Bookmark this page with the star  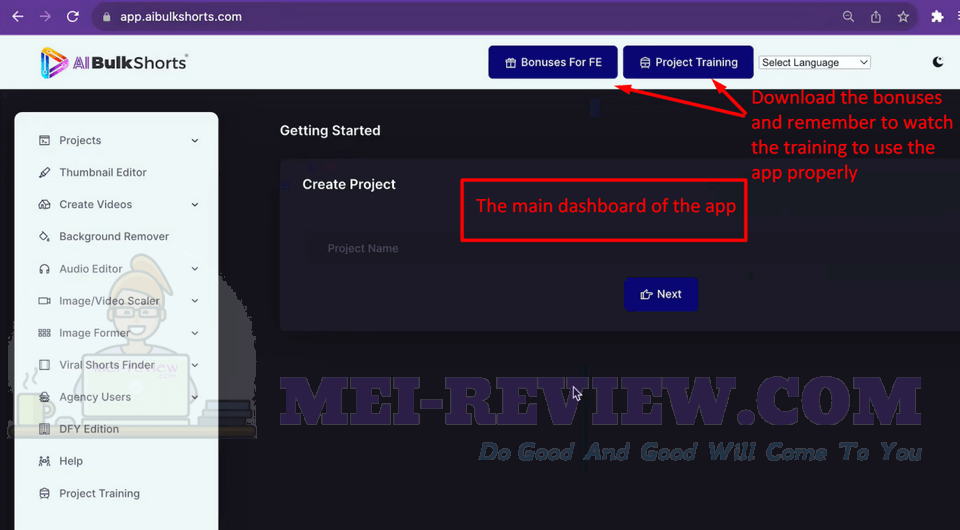903,17
